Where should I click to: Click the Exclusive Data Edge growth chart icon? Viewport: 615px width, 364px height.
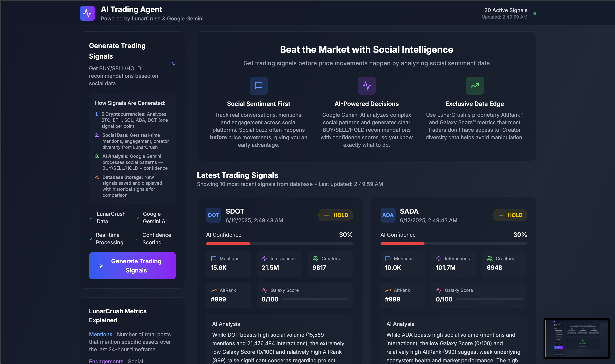474,86
